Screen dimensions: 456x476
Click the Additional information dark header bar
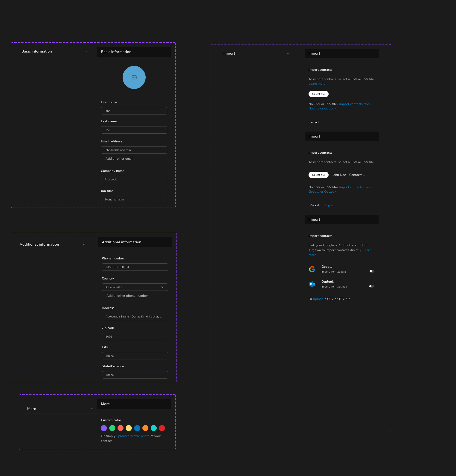point(135,242)
